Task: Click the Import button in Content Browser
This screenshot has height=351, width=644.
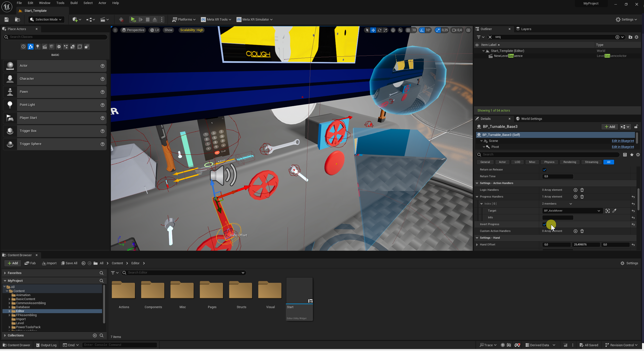Action: [x=49, y=263]
